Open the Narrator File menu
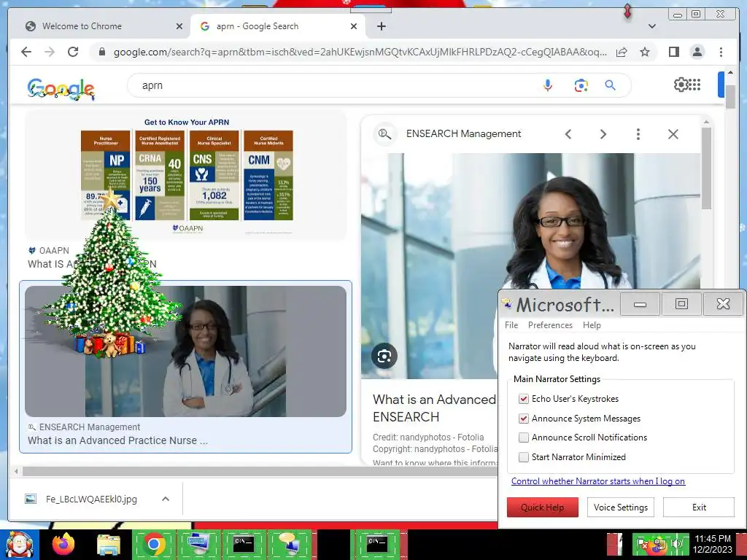The height and width of the screenshot is (560, 747). click(511, 325)
